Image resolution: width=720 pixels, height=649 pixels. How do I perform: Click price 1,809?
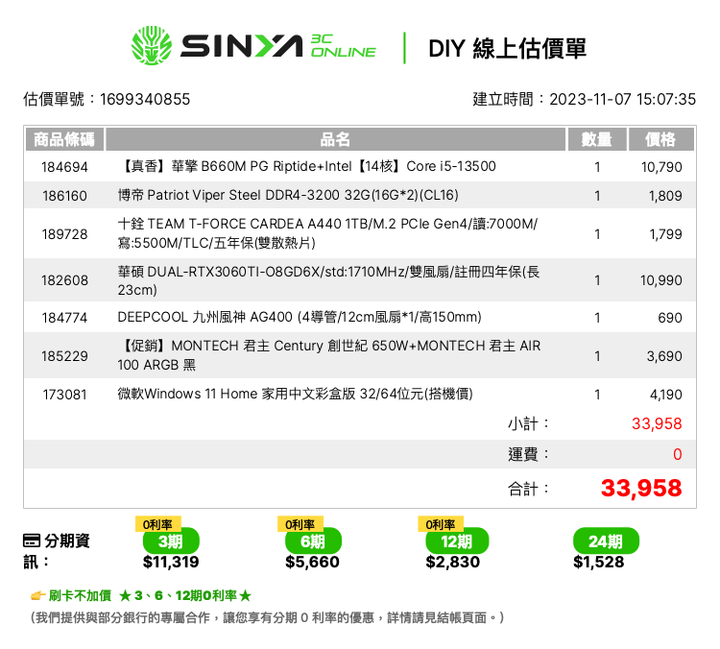click(665, 196)
